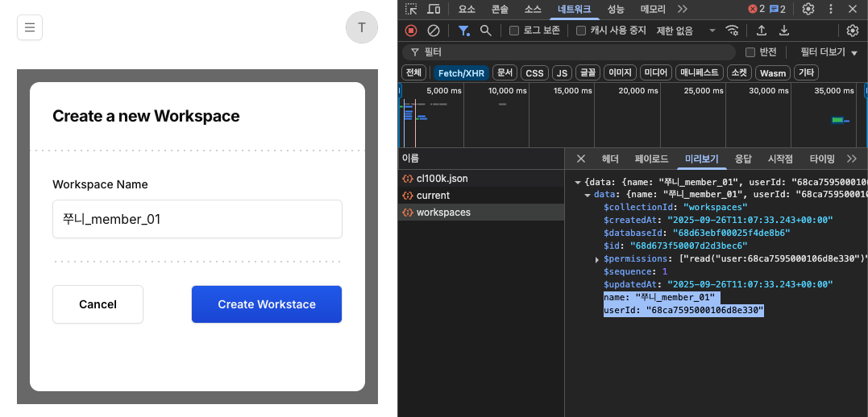Select the cl100k.json request
The height and width of the screenshot is (417, 868).
tap(481, 179)
